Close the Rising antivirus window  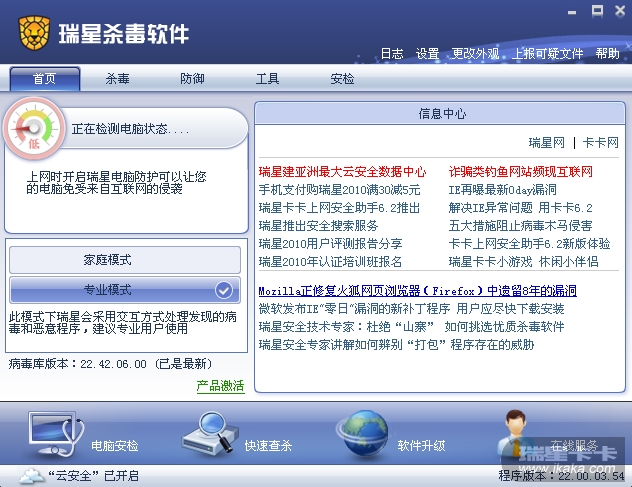click(x=620, y=11)
